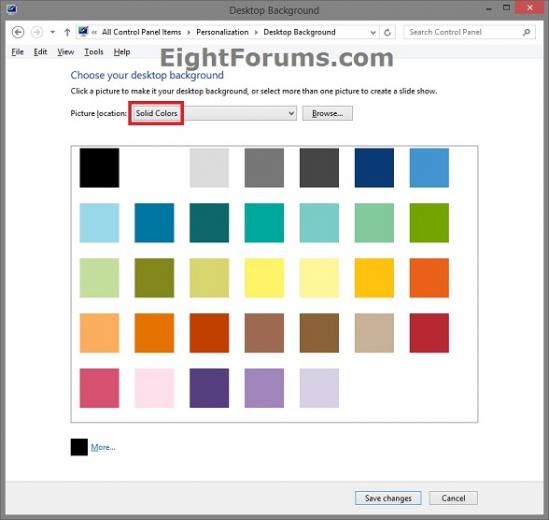The image size is (549, 520).
Task: Click the Browse button
Action: 327,113
